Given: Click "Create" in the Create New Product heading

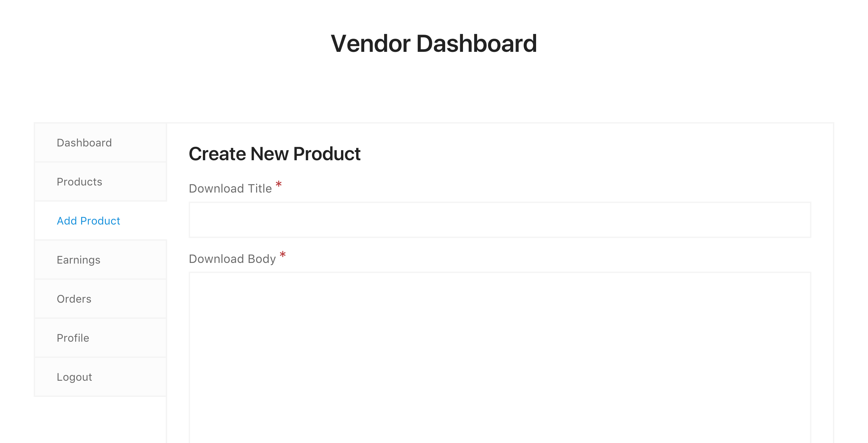Looking at the screenshot, I should click(x=218, y=154).
